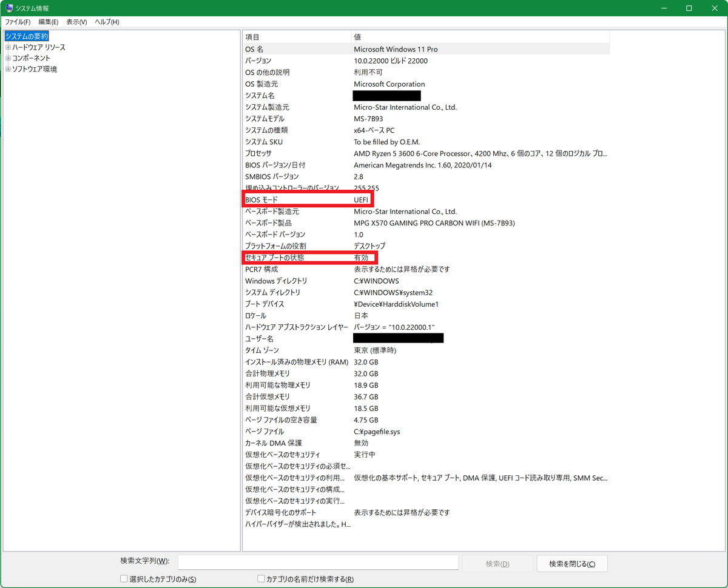728x588 pixels.
Task: Open the ヘルプ(H) menu
Action: coord(107,22)
